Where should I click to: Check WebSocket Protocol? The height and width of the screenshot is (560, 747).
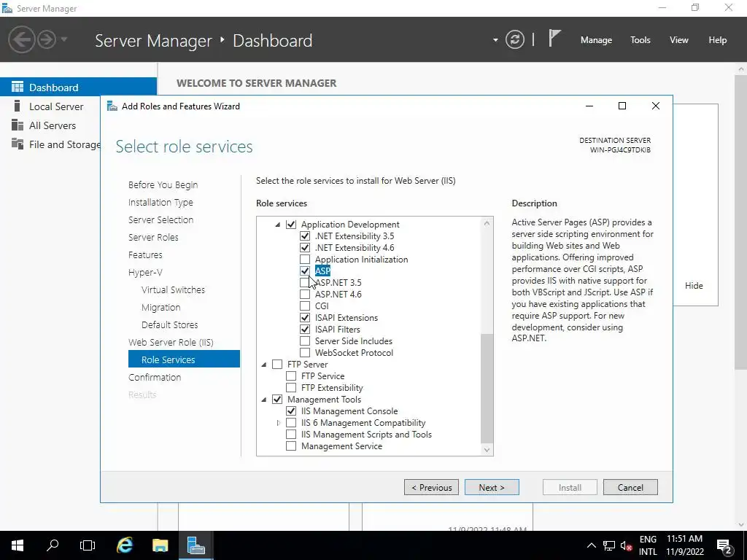(305, 352)
